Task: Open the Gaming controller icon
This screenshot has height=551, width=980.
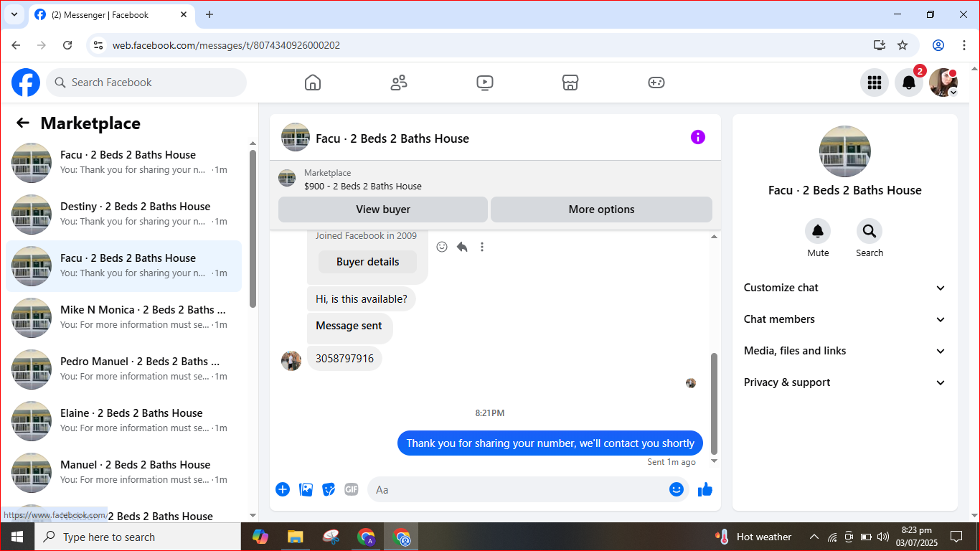Action: [x=656, y=83]
